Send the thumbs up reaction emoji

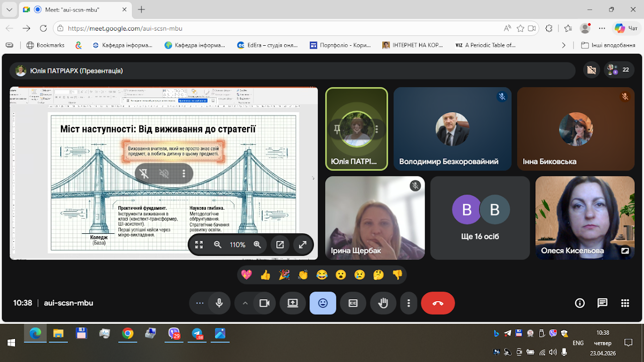pyautogui.click(x=265, y=275)
